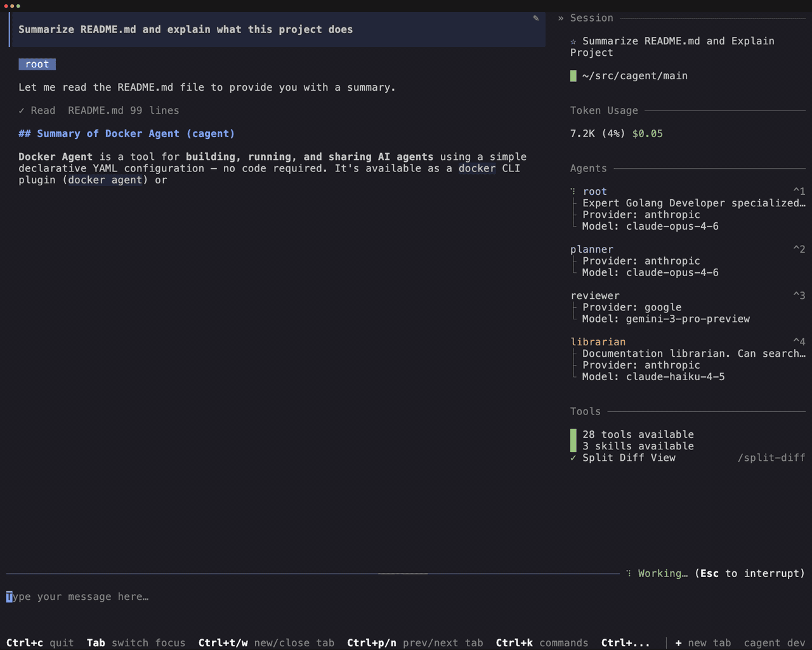This screenshot has width=812, height=650.
Task: Click the ^1 shortcut label for root
Action: (x=799, y=192)
